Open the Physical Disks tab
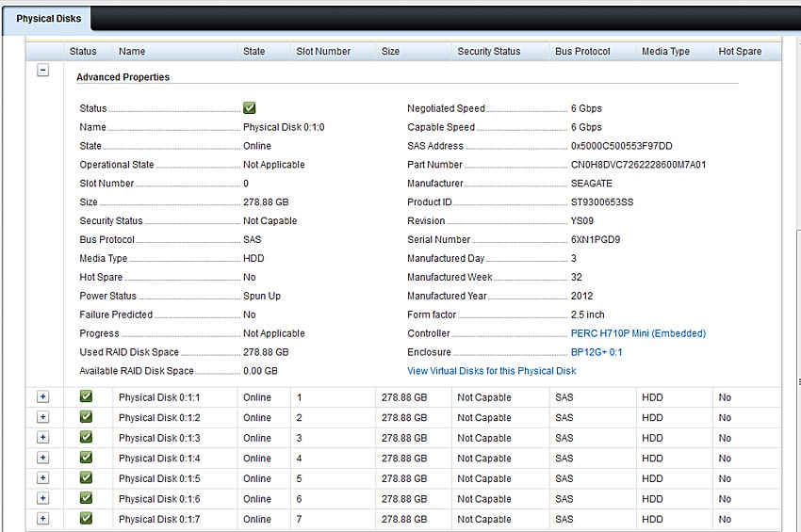Screen dimensions: 801x532 48,19
